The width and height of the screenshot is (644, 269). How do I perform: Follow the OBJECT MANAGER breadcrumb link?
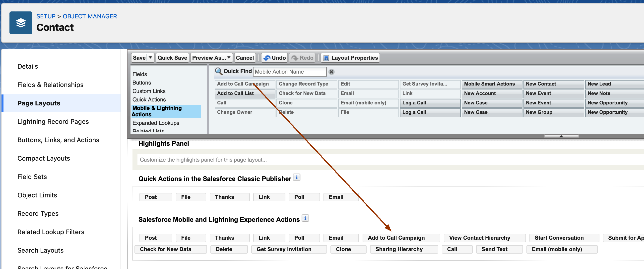tap(90, 16)
